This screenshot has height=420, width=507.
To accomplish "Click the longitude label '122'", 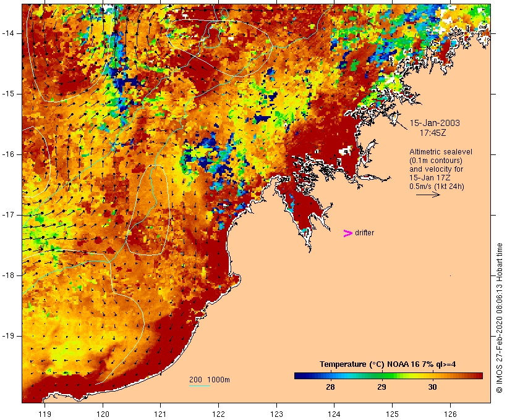I will 219,414.
